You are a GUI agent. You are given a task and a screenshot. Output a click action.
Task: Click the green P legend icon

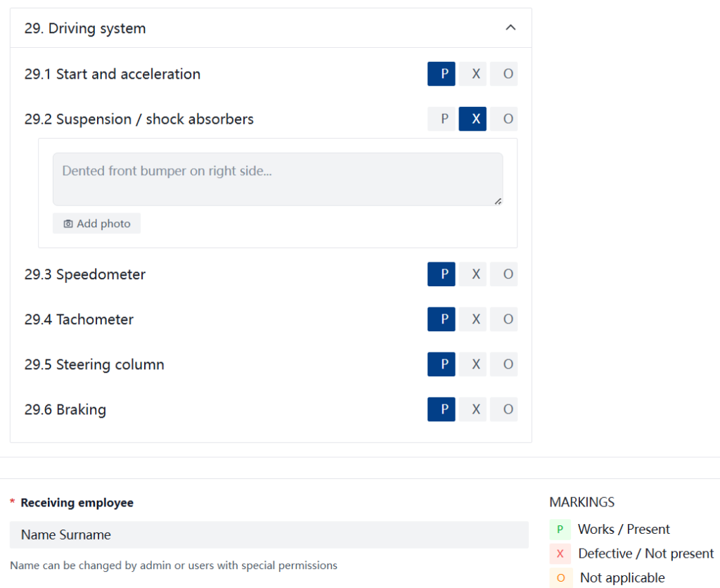click(560, 529)
